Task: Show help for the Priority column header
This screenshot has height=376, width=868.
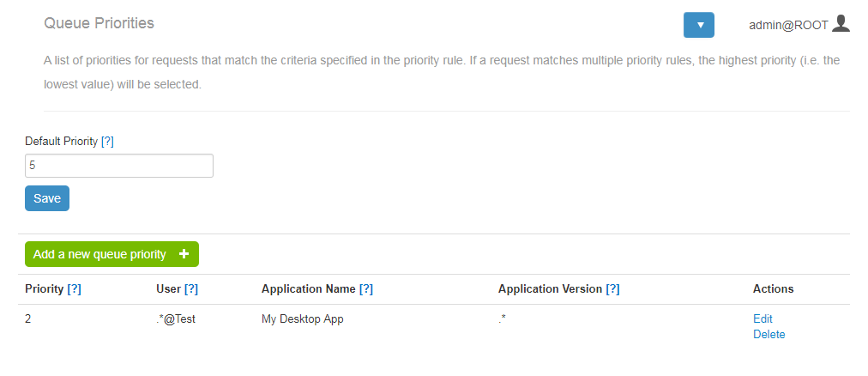Action: pyautogui.click(x=74, y=289)
